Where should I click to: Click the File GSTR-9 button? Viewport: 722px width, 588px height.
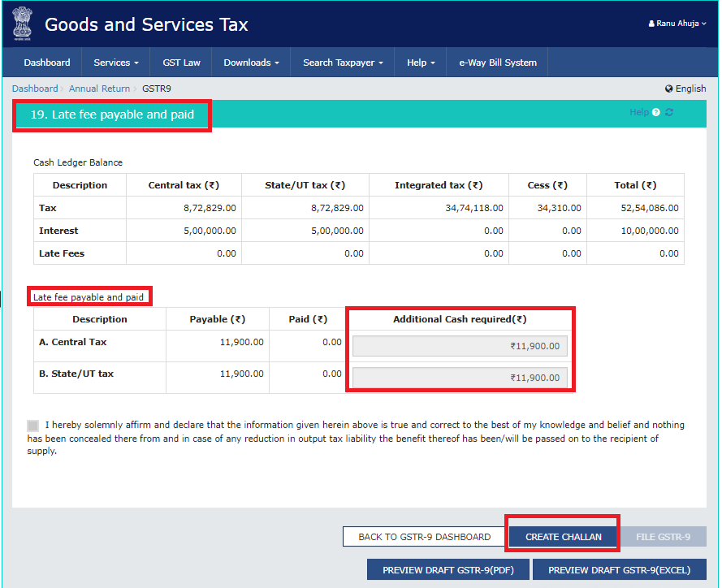[663, 537]
